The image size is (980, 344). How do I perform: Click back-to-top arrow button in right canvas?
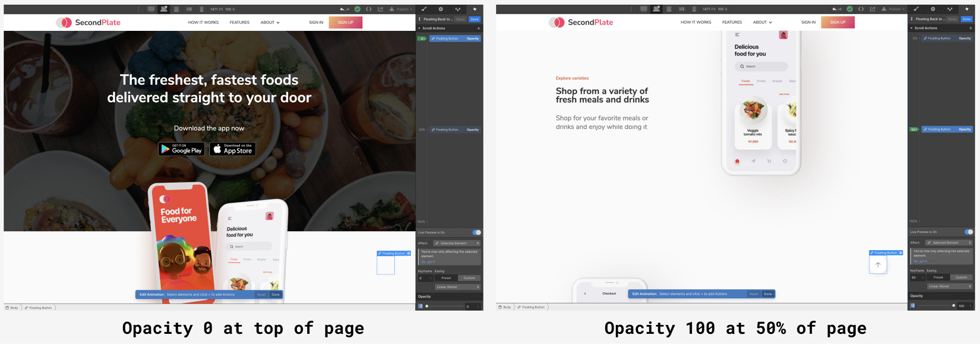click(878, 265)
